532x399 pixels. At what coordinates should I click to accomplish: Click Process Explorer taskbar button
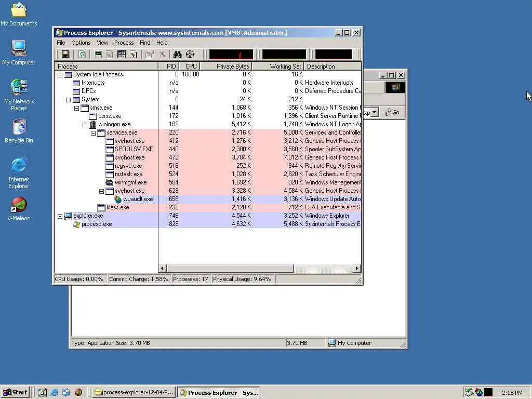tap(219, 393)
